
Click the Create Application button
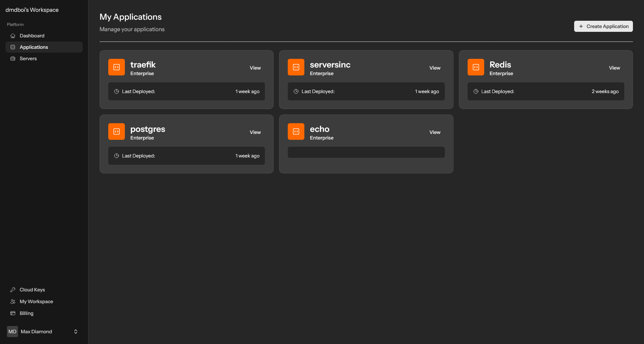click(x=604, y=26)
